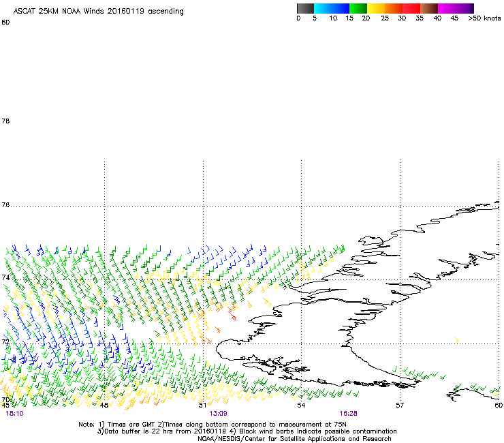This screenshot has width=504, height=443.
Task: Click the "35" label under the color bar
Action: [420, 18]
